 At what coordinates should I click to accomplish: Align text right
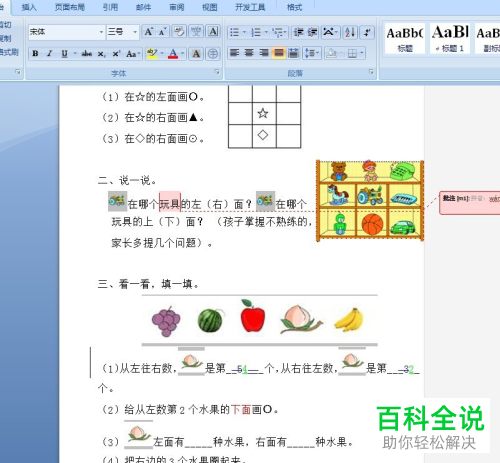click(264, 53)
